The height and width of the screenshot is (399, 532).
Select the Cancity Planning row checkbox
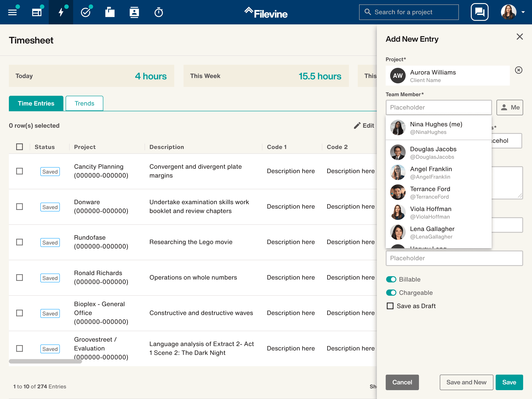20,171
